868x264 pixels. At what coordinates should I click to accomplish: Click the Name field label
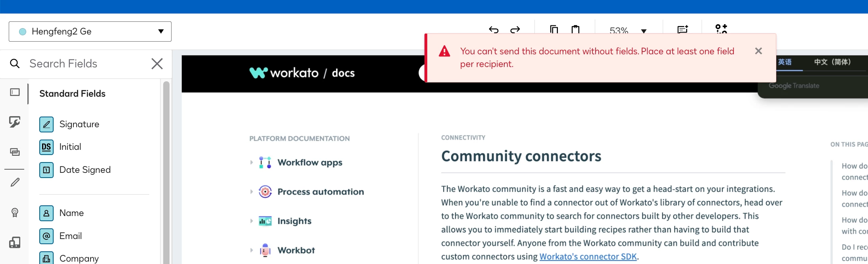point(71,213)
